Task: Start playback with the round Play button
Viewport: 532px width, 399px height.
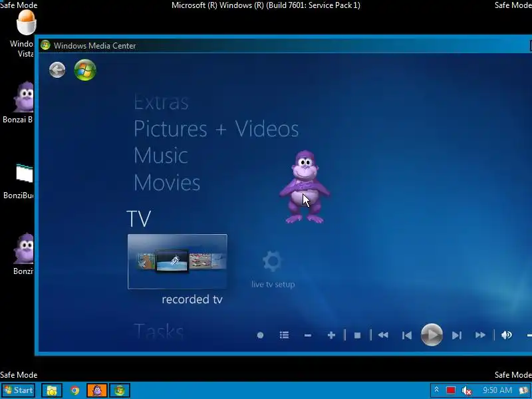Action: (432, 335)
